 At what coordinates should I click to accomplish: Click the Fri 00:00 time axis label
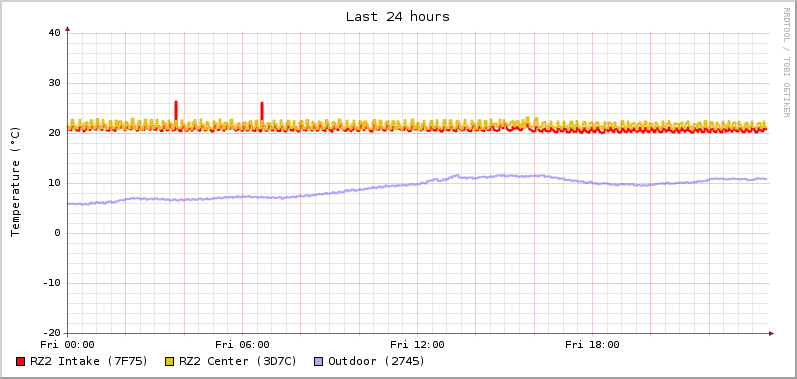[68, 345]
